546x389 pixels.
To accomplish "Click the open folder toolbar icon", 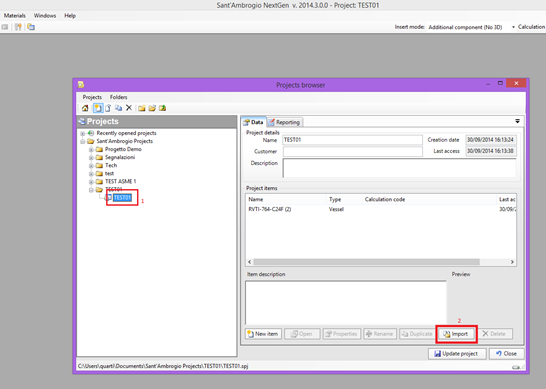I will (152, 108).
